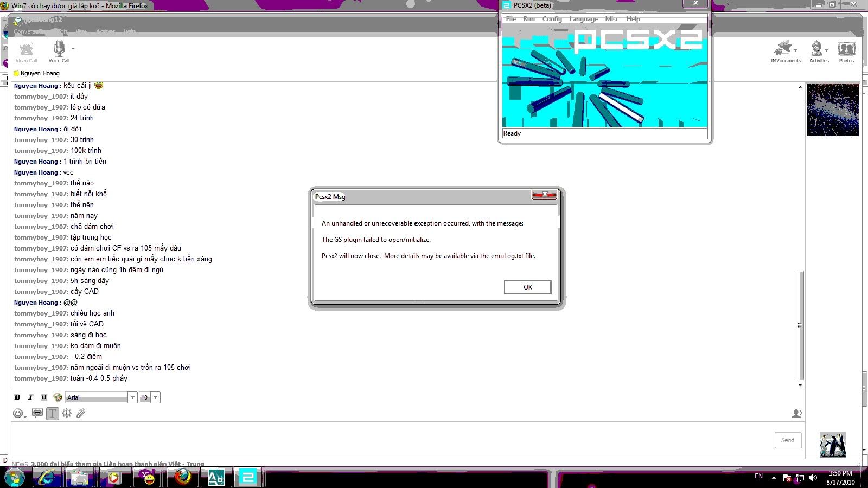The height and width of the screenshot is (488, 868).
Task: Switch to PCSX2 on the taskbar
Action: coord(248,478)
